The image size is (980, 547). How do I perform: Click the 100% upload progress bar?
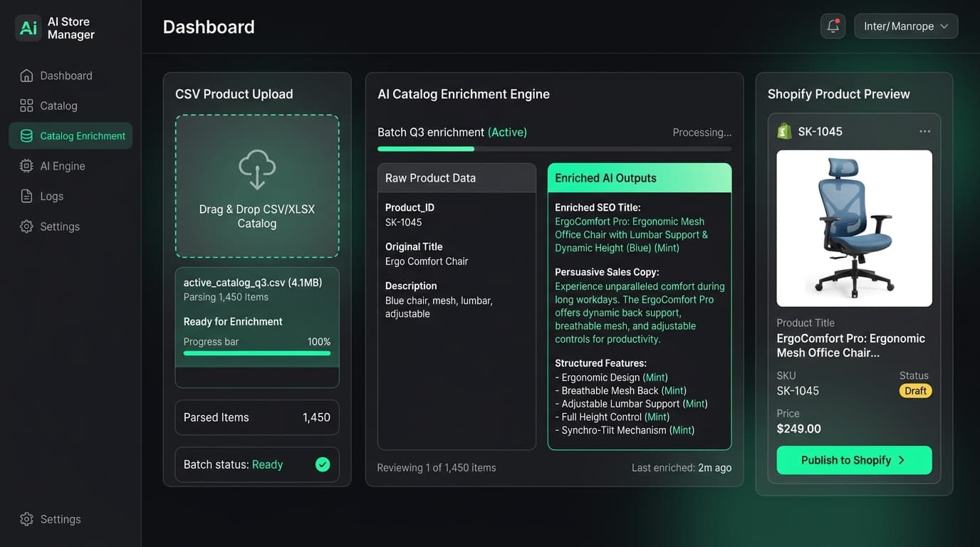[257, 353]
